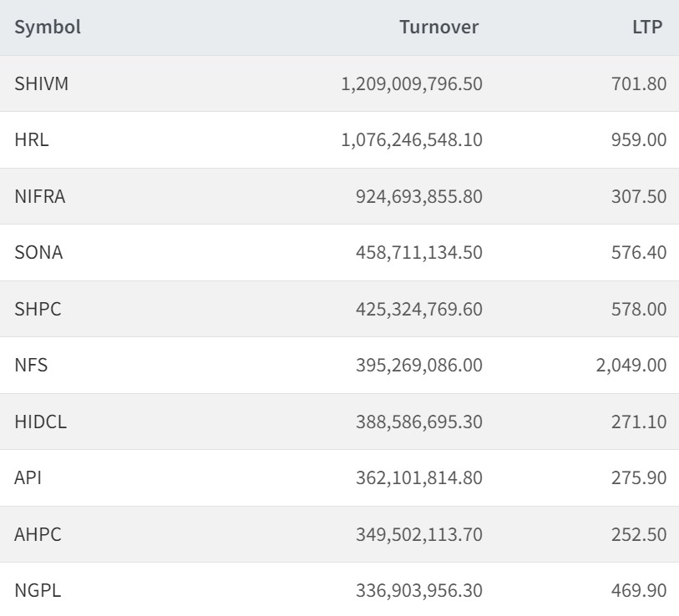Click the NGPL symbol
Image resolution: width=679 pixels, height=616 pixels.
pyautogui.click(x=38, y=590)
